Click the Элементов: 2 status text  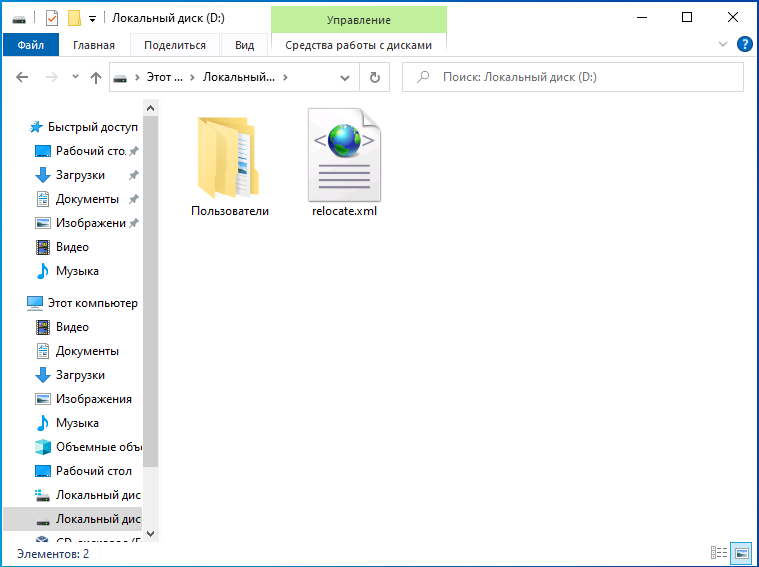[x=53, y=553]
